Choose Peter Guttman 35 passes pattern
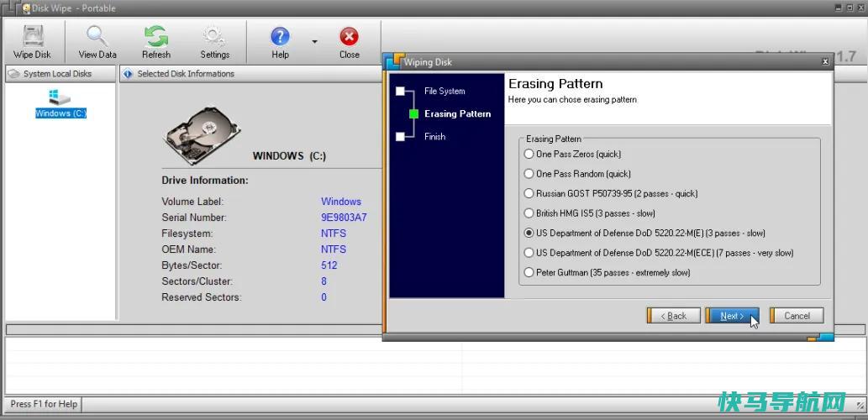The height and width of the screenshot is (420, 868). pos(608,272)
